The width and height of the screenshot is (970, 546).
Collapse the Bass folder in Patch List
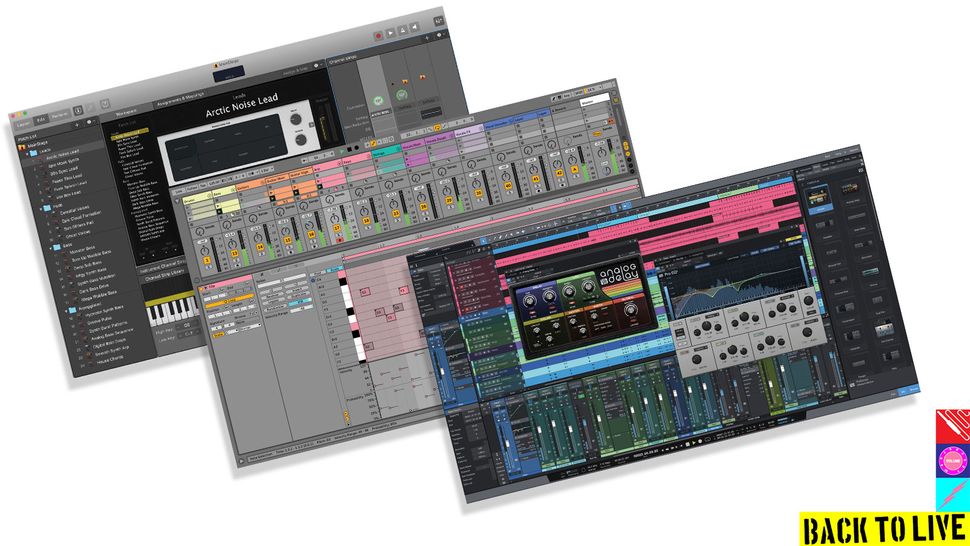[51, 247]
